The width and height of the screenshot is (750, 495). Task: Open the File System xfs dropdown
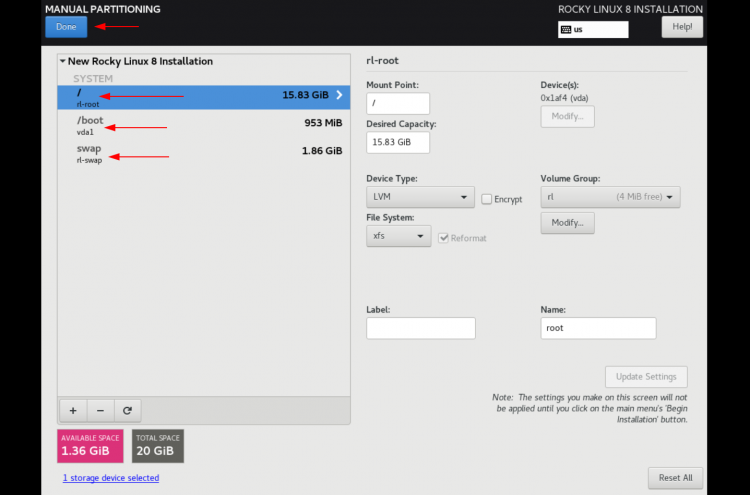398,236
